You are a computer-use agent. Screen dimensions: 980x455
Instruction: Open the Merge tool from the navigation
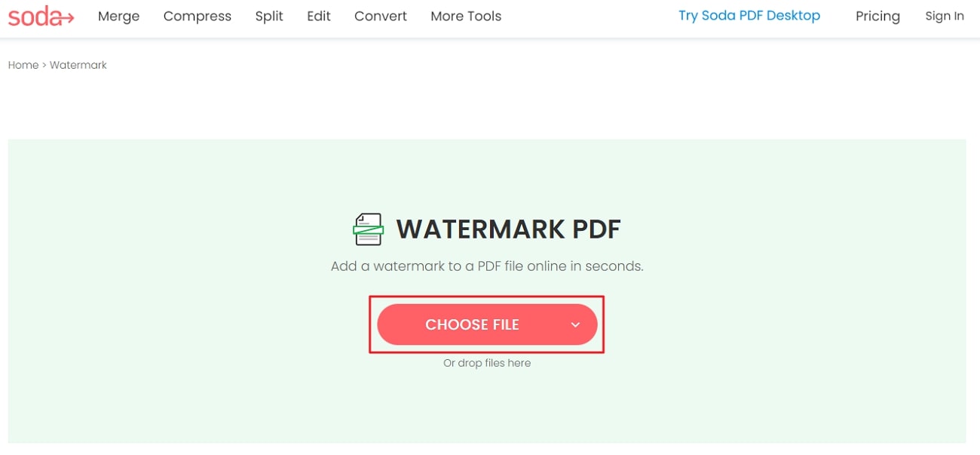[118, 16]
